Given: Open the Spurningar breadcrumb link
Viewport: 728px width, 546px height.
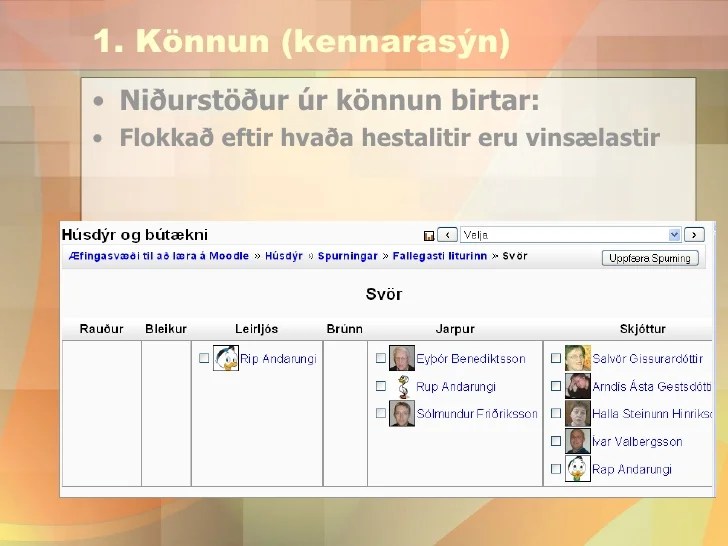Looking at the screenshot, I should 347,256.
